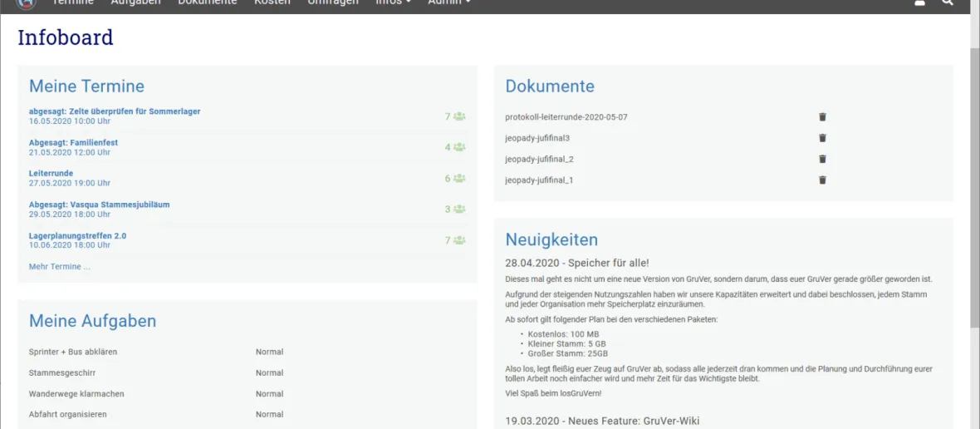Open the Aufgaben menu item
This screenshot has height=429, width=980.
[135, 2]
